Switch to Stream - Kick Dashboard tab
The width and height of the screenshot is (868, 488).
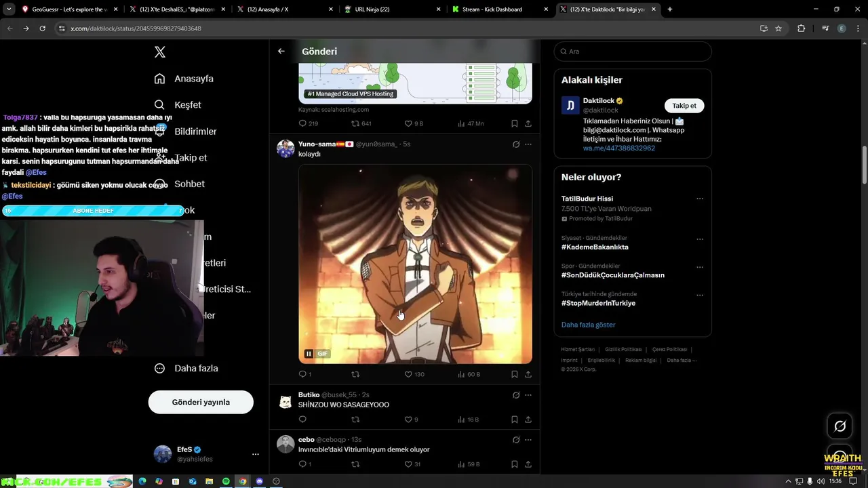(500, 9)
